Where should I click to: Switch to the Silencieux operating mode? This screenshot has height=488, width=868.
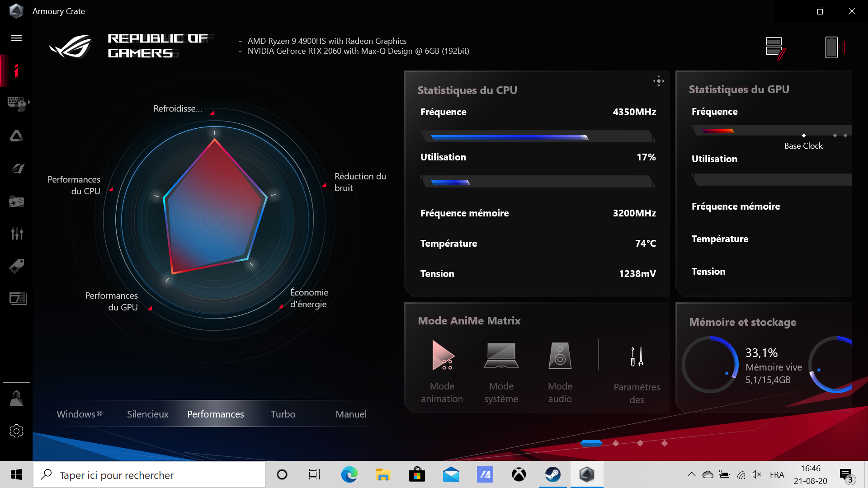pos(147,414)
